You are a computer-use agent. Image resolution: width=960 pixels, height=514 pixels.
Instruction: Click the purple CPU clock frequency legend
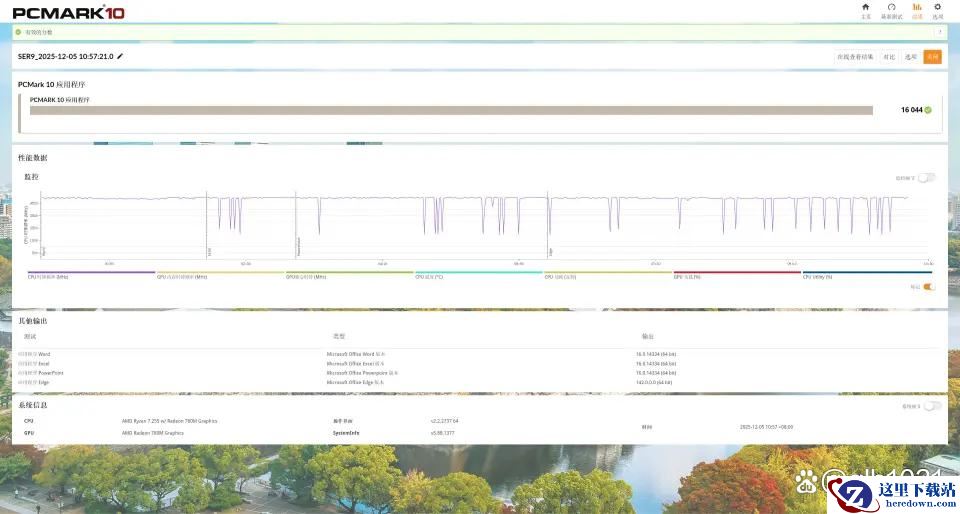pyautogui.click(x=91, y=275)
